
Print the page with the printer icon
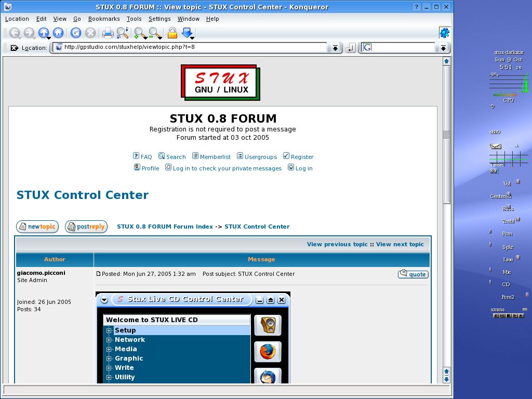tap(108, 33)
